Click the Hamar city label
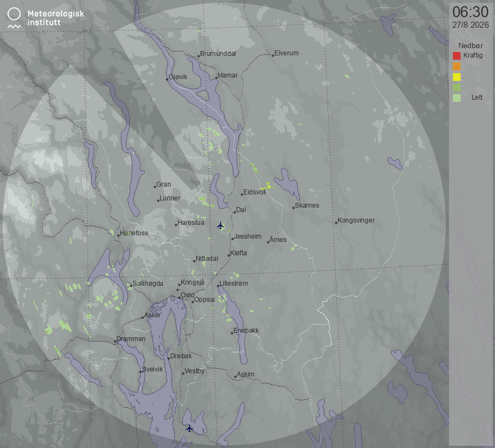 (228, 75)
